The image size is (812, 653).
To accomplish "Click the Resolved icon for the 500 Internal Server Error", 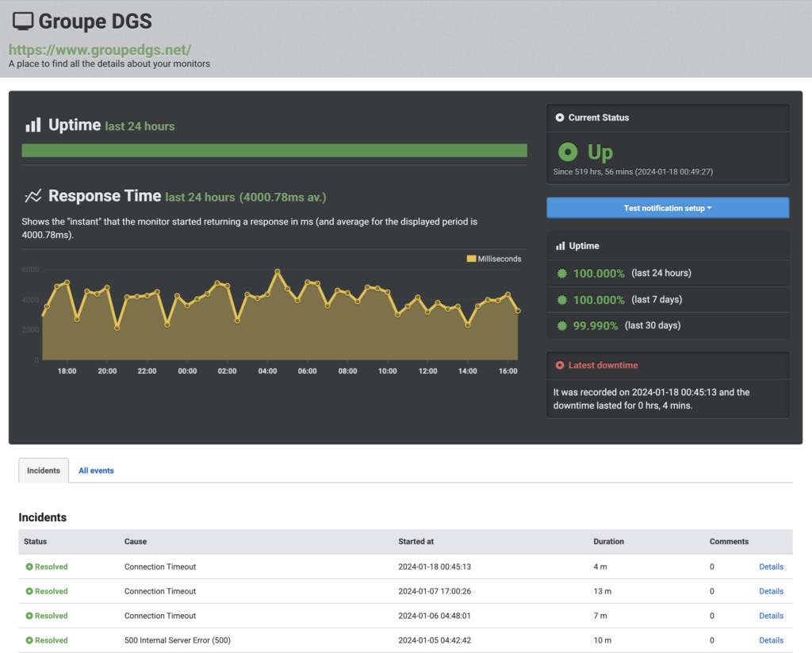I will 29,640.
